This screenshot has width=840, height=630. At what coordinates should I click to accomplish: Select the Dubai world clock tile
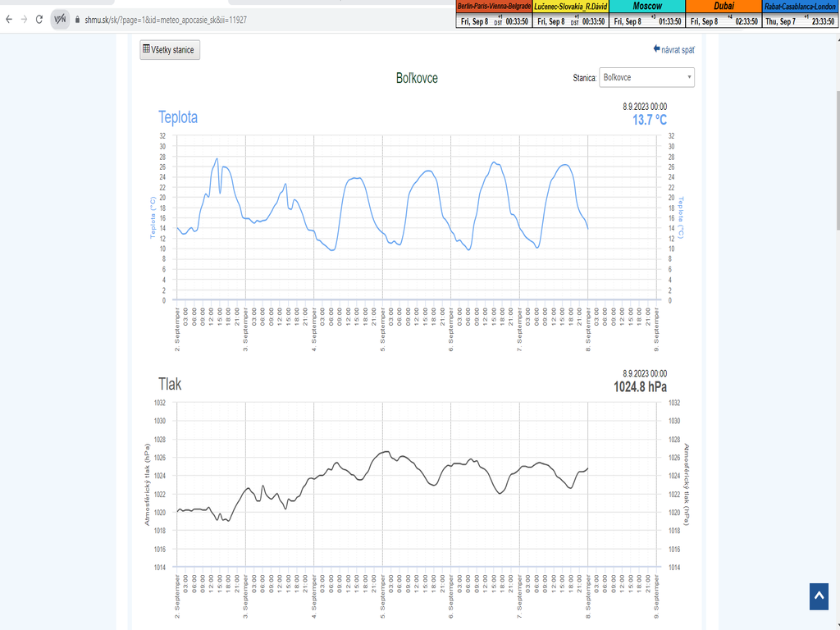[x=724, y=14]
